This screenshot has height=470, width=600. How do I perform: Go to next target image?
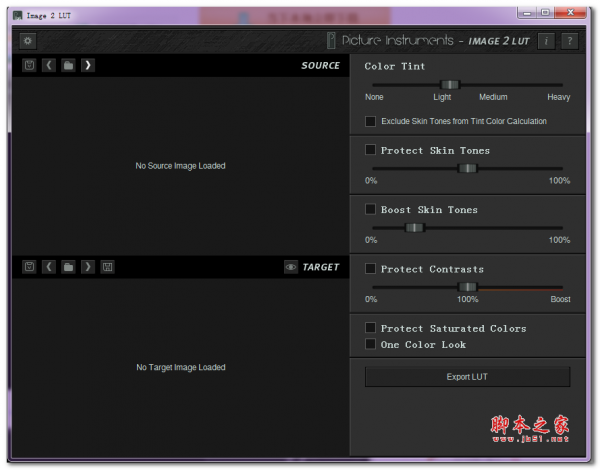[88, 267]
